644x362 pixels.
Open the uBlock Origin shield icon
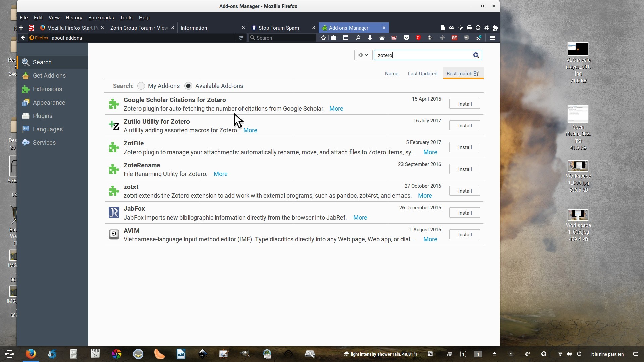click(x=467, y=38)
